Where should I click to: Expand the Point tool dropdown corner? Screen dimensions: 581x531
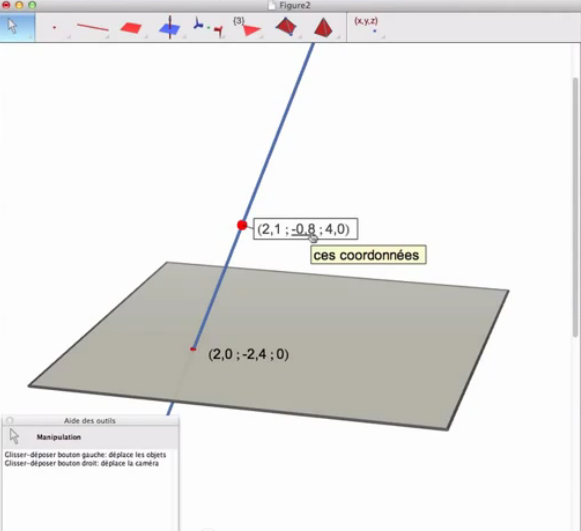pyautogui.click(x=69, y=37)
